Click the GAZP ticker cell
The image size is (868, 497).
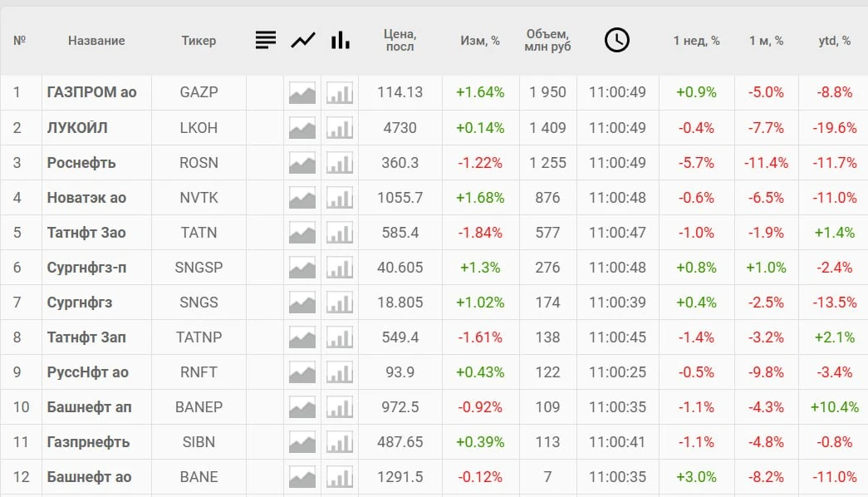point(199,92)
